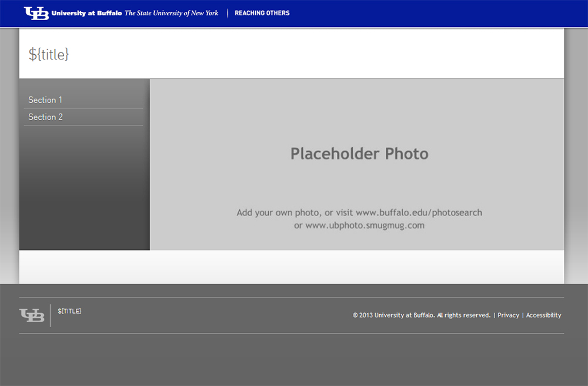Click the University at Buffalo wordmark
588x386 pixels.
86,13
